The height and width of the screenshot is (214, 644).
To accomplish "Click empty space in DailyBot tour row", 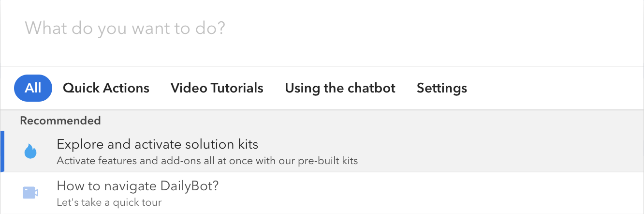I will click(x=435, y=193).
